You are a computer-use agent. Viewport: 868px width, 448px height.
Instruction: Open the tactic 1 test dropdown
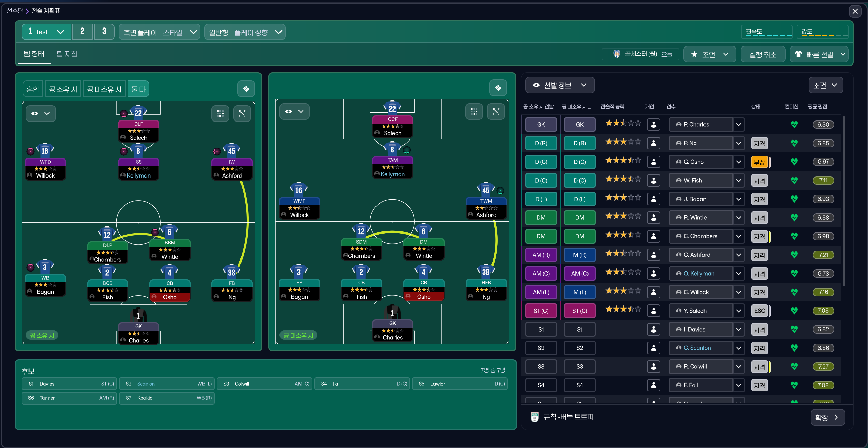pyautogui.click(x=46, y=32)
